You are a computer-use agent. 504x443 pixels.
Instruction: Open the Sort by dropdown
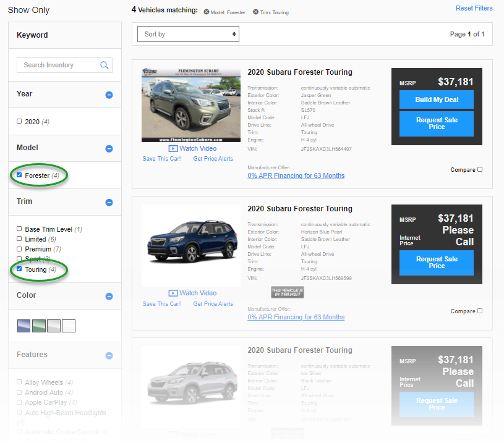[x=188, y=34]
